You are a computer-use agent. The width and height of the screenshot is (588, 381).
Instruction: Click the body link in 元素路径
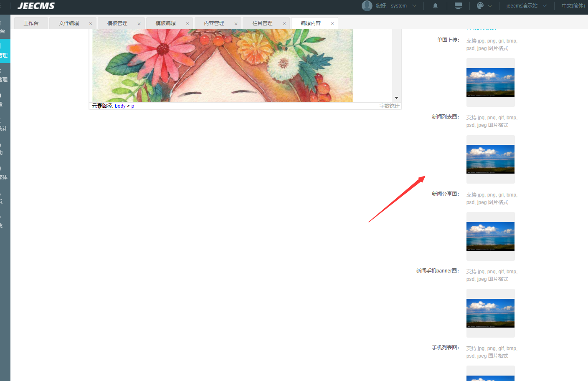[x=120, y=106]
